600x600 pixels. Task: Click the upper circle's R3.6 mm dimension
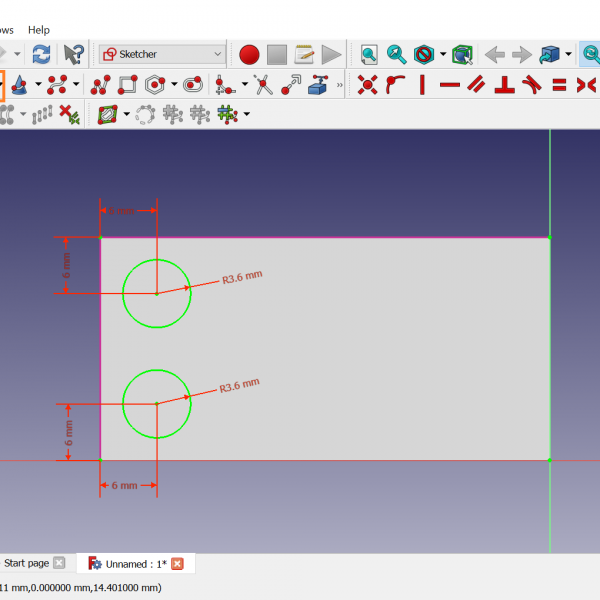point(241,276)
